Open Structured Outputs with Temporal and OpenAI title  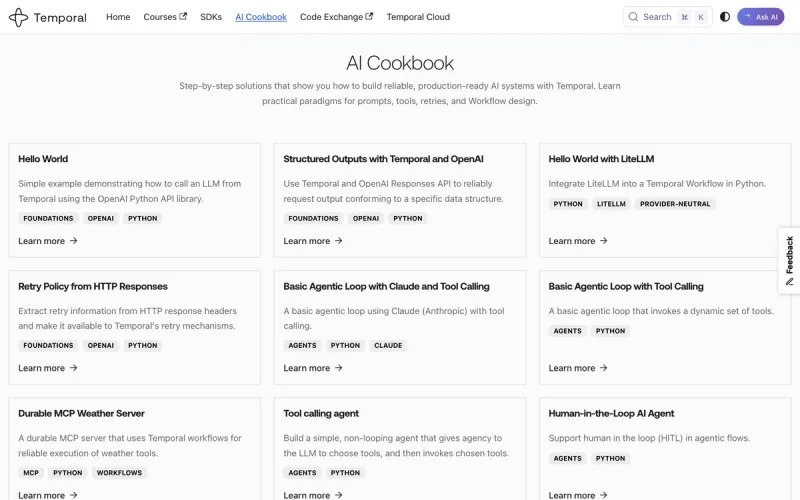[x=383, y=159]
